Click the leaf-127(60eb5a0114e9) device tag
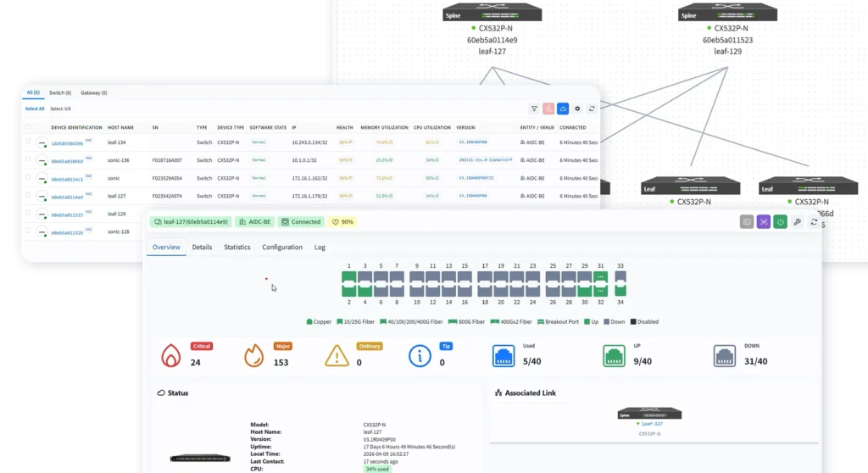The image size is (868, 473). pyautogui.click(x=191, y=222)
